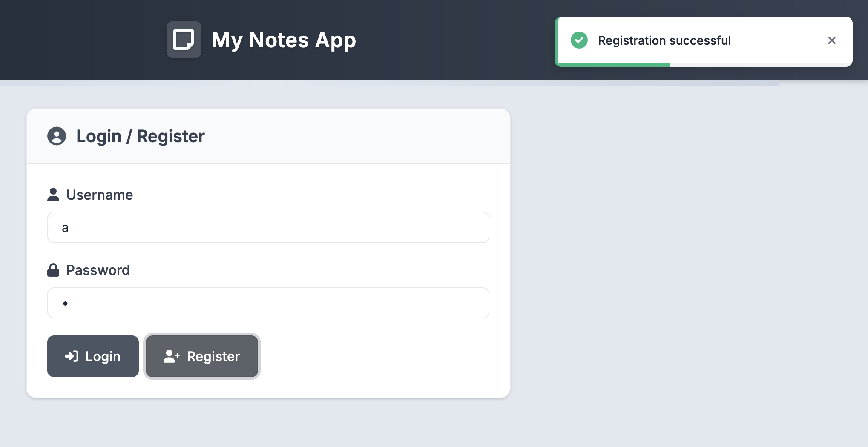Click the Register button
Viewport: 868px width, 447px height.
click(202, 356)
